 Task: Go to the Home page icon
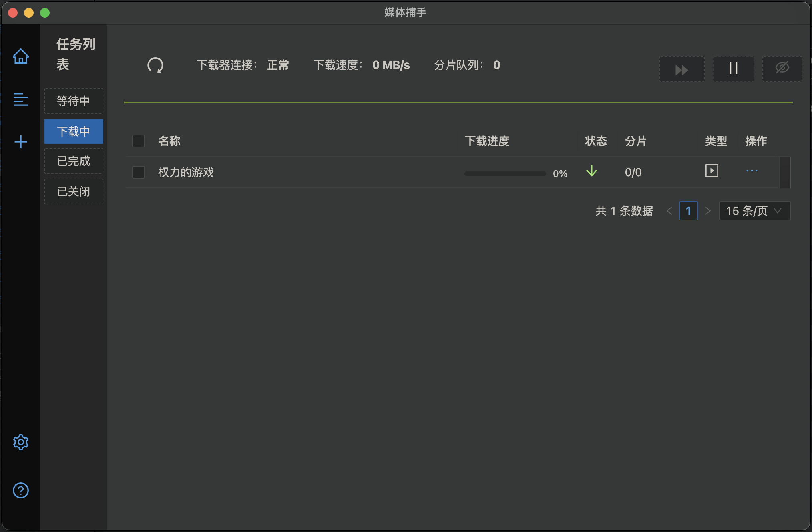coord(20,56)
